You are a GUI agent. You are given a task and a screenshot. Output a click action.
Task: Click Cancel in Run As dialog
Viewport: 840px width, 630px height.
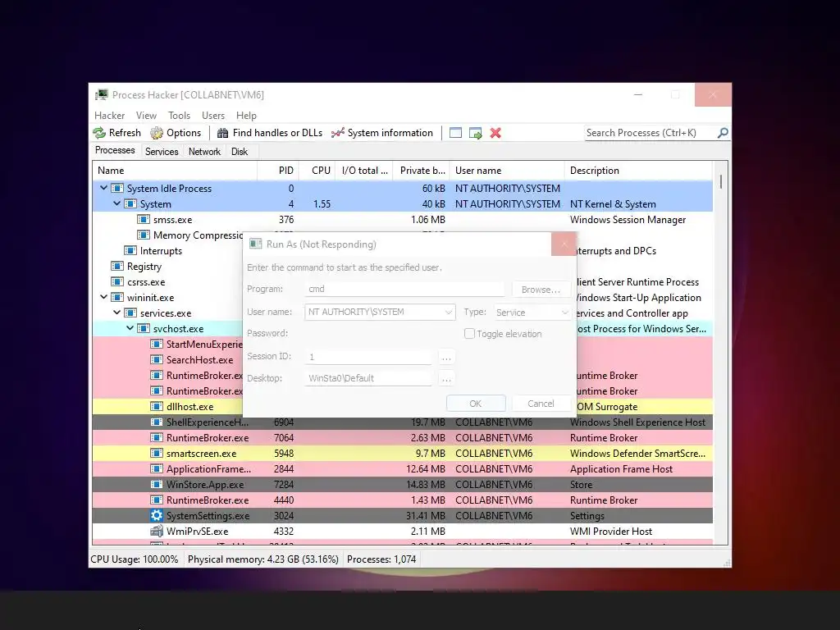(541, 404)
